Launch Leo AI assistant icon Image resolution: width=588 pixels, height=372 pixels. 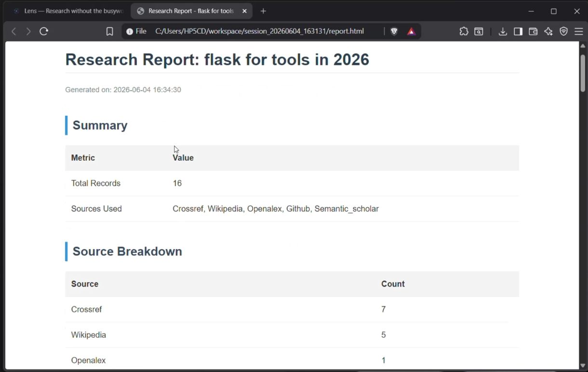pos(548,31)
